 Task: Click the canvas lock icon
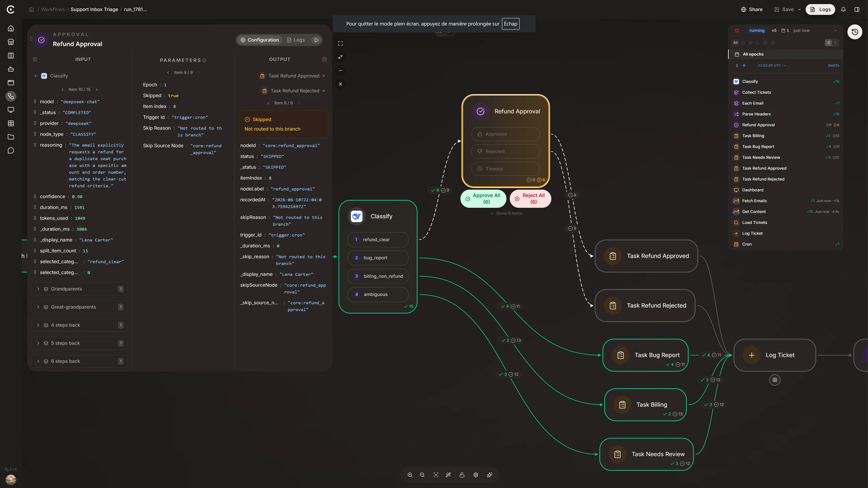coord(462,475)
